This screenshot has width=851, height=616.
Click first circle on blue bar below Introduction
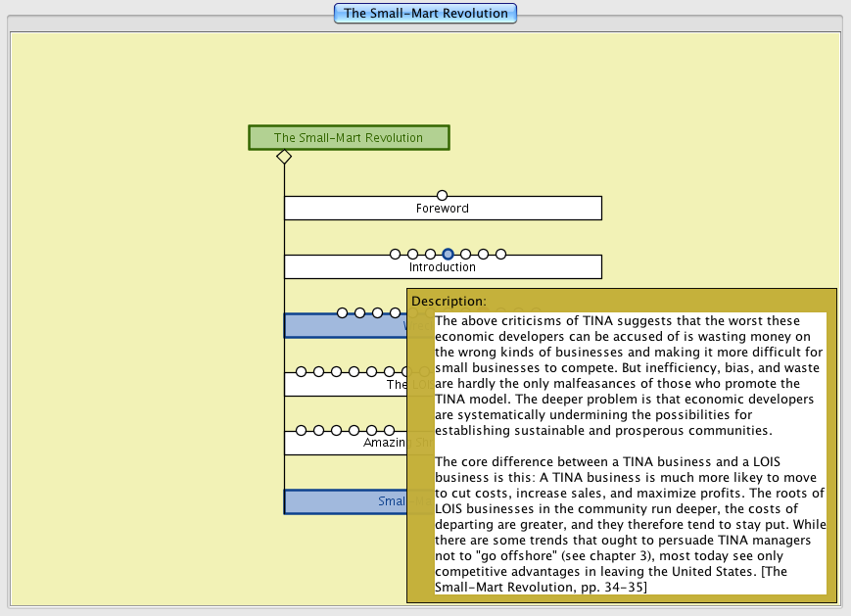click(x=342, y=313)
